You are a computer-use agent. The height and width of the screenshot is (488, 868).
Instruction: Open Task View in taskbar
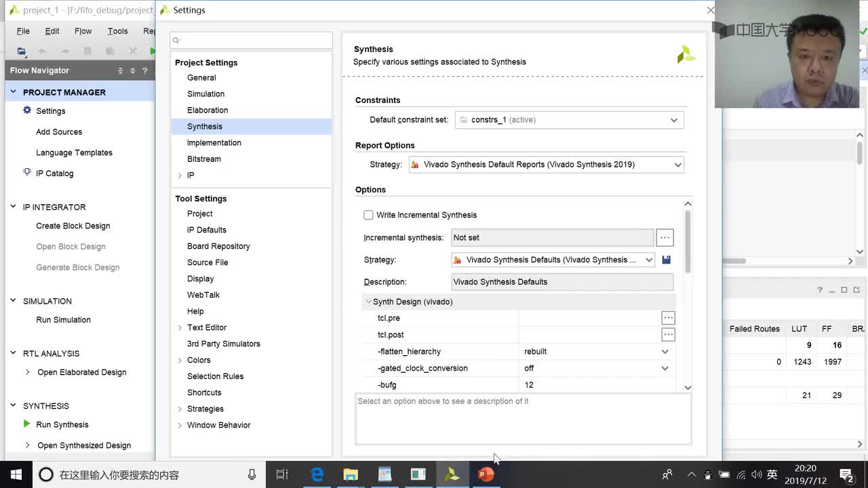click(x=282, y=474)
